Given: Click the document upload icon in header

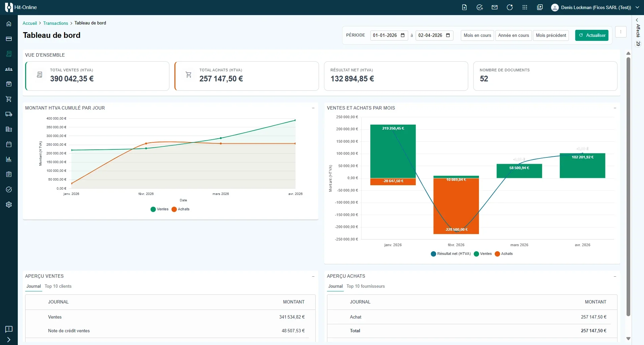Looking at the screenshot, I should tap(465, 7).
